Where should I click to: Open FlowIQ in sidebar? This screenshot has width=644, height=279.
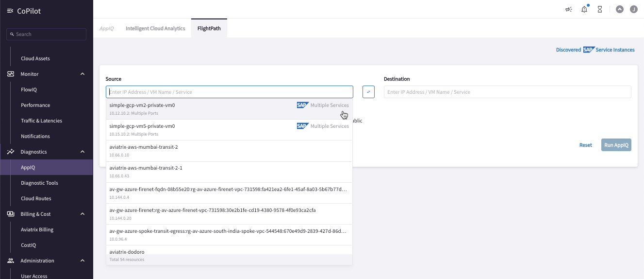tap(29, 89)
